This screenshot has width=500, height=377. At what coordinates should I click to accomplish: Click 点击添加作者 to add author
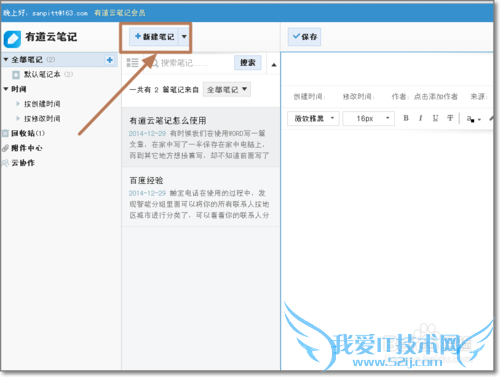pos(436,97)
